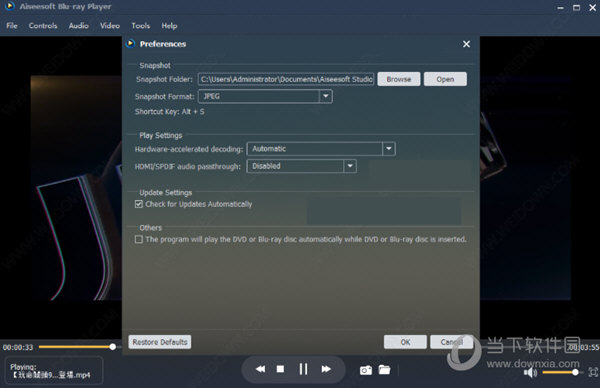Open the File menu
The width and height of the screenshot is (600, 388).
(x=12, y=26)
